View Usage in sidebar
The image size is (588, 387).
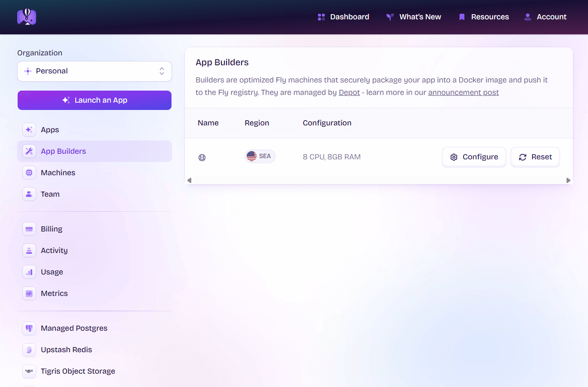click(x=95, y=272)
